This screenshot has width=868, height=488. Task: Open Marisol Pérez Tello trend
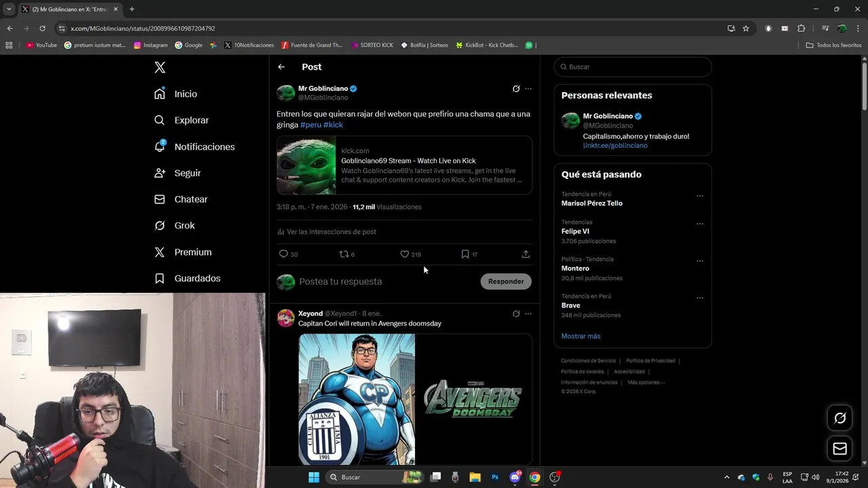[x=592, y=203]
